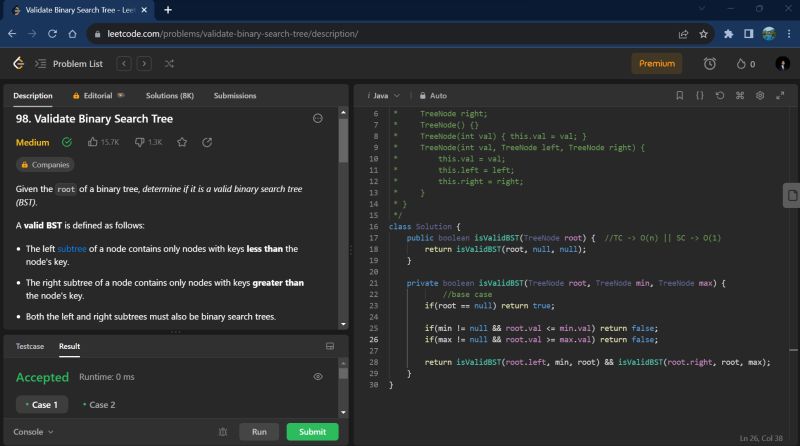800x446 pixels.
Task: Expand the code editor to fullscreen
Action: [779, 96]
